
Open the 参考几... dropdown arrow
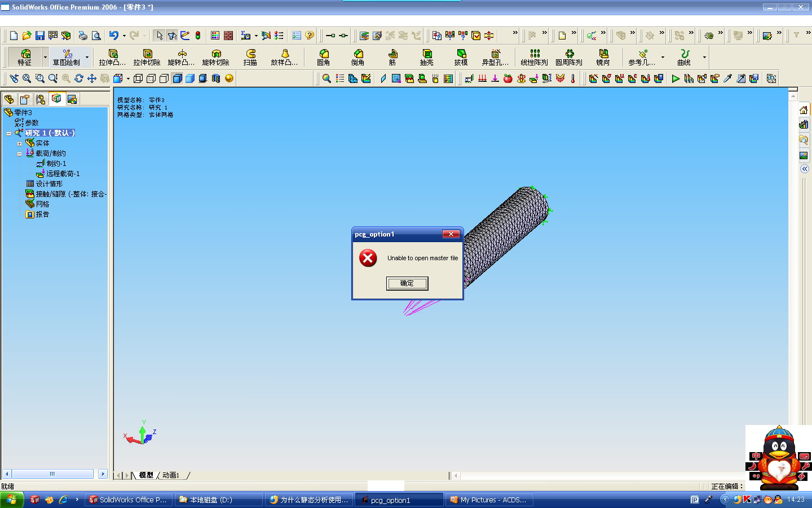(x=663, y=58)
